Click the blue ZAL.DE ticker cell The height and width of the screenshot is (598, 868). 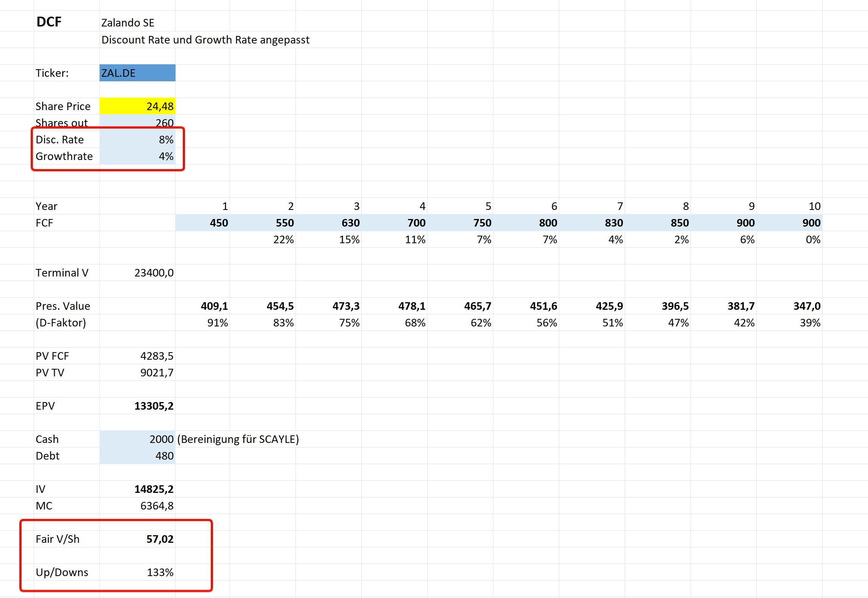click(x=137, y=73)
